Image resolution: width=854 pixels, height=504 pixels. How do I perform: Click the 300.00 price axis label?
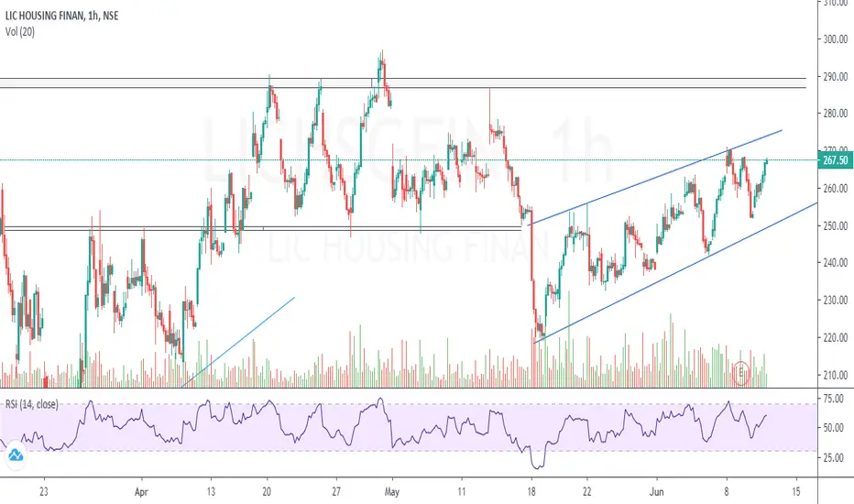point(836,39)
